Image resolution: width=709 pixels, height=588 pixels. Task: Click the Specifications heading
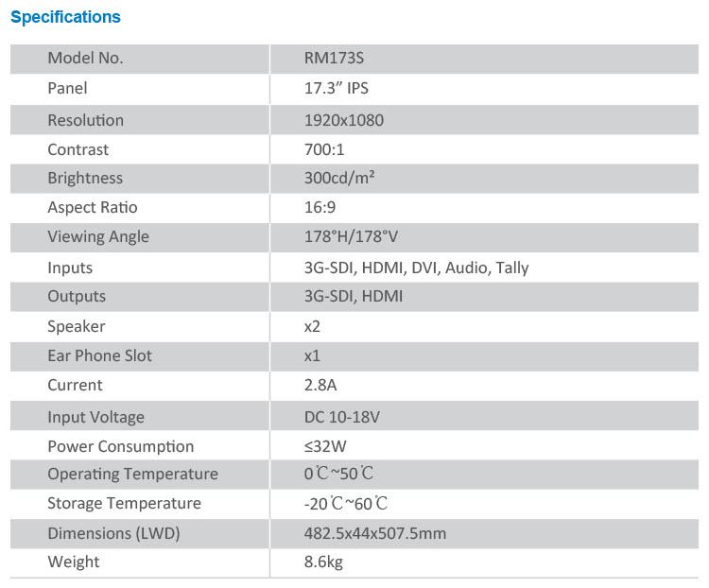65,17
